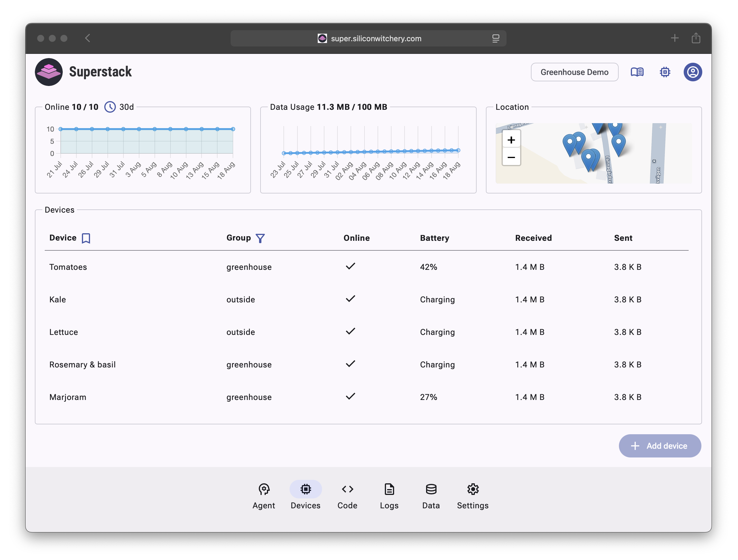Open the Greenhouse Demo deployment selector

pyautogui.click(x=574, y=72)
